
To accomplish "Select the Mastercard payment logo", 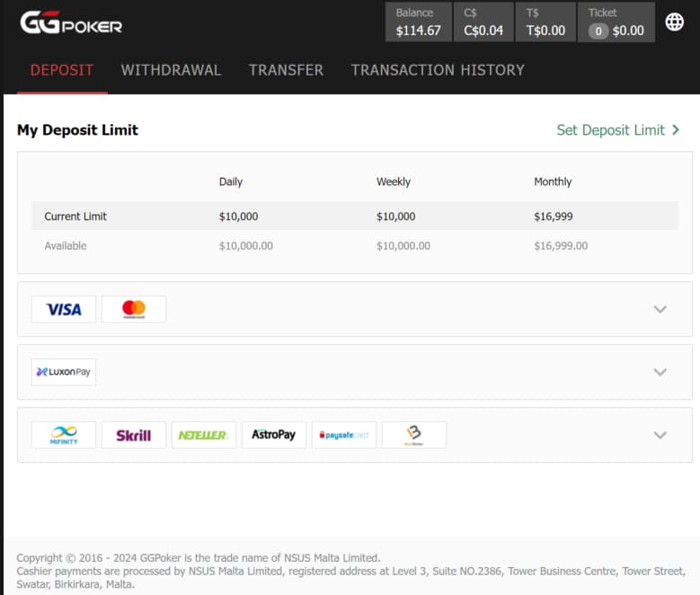I will tap(134, 309).
